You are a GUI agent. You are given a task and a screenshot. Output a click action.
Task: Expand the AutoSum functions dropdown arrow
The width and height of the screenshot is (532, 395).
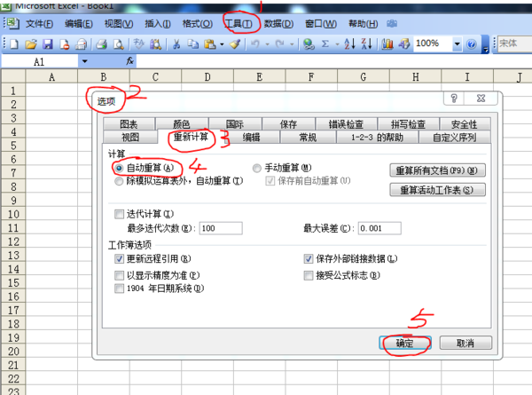[x=337, y=44]
